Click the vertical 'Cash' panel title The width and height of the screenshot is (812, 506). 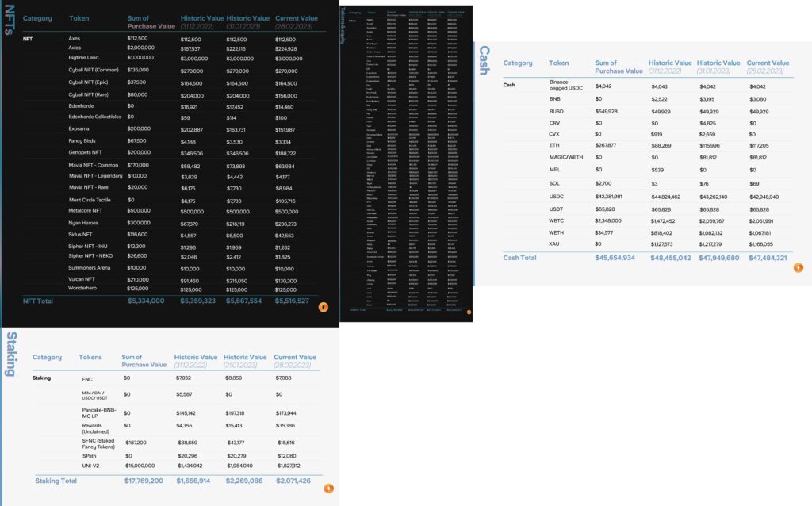click(x=485, y=60)
